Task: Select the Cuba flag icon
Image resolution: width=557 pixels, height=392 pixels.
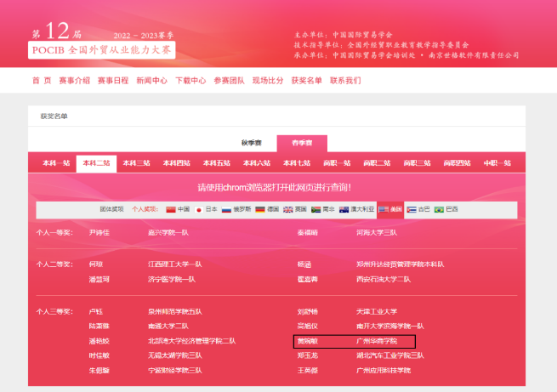Action: [x=412, y=209]
